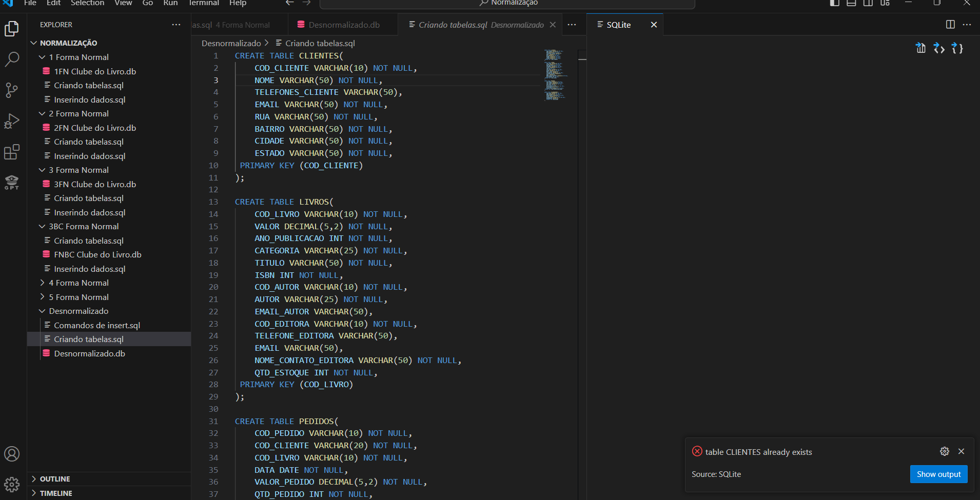The height and width of the screenshot is (500, 980).
Task: Click the Normalização command center search box
Action: (x=507, y=3)
